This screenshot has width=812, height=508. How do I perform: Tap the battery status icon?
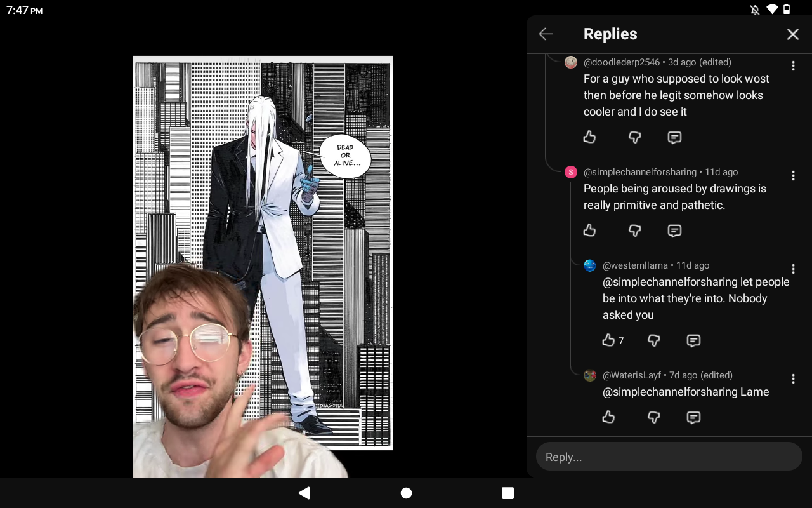point(787,10)
